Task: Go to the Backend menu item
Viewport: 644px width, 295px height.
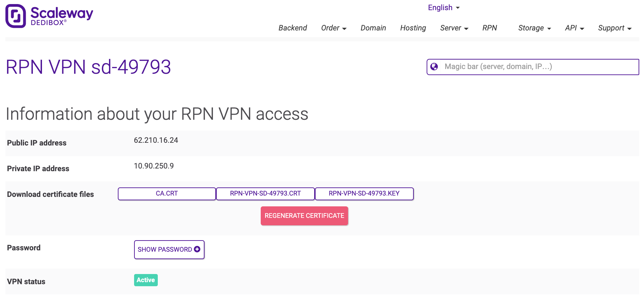Action: 293,28
